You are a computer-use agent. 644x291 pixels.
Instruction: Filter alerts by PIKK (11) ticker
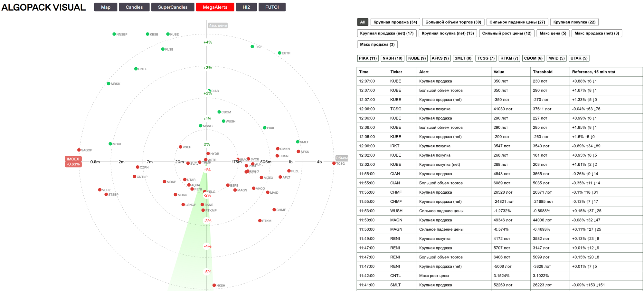coord(368,58)
